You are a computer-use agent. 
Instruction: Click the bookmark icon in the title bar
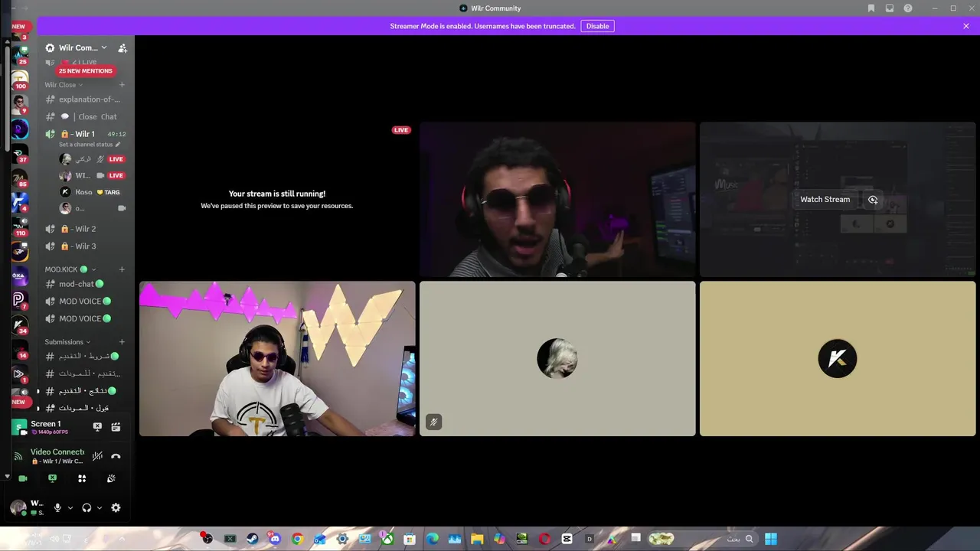point(871,8)
